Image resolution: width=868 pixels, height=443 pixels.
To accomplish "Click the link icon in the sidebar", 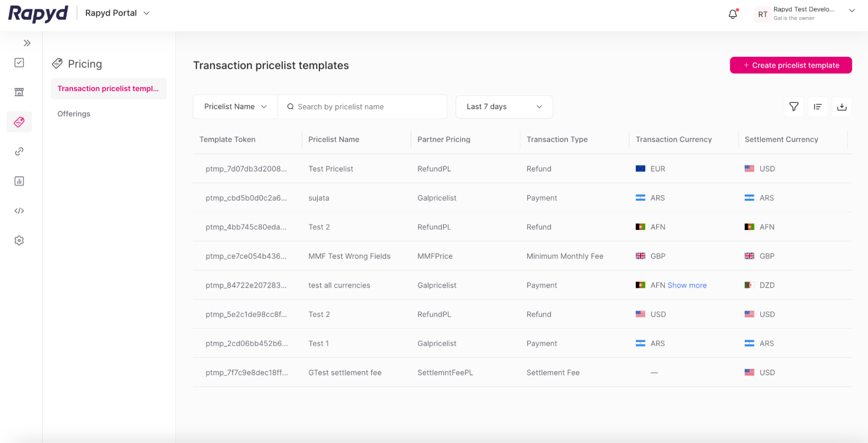I will click(19, 151).
